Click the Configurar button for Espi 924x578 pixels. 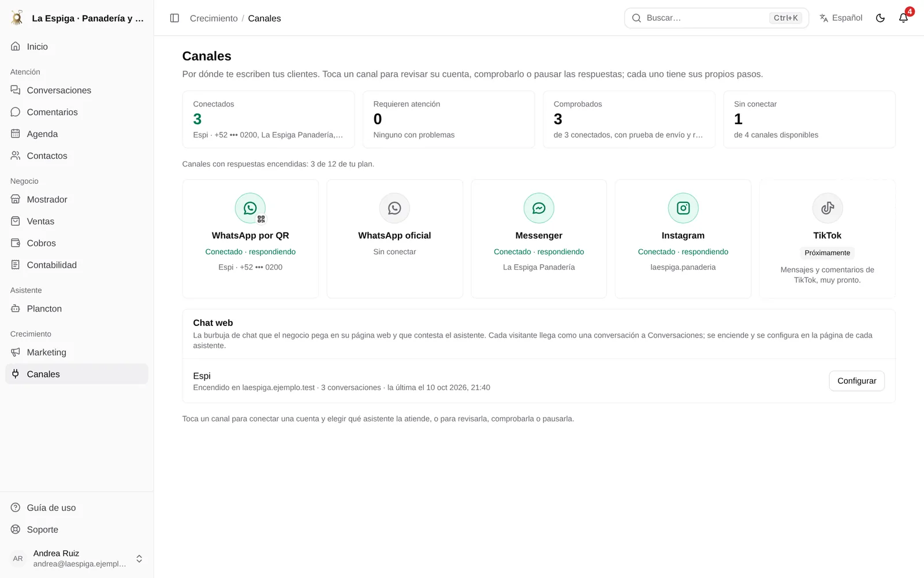856,381
